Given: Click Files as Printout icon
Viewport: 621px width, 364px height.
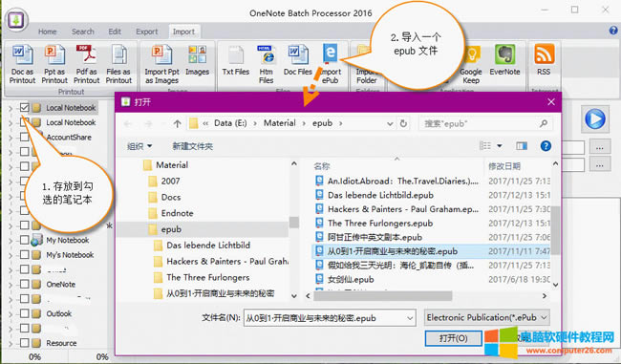Looking at the screenshot, I should pyautogui.click(x=118, y=55).
